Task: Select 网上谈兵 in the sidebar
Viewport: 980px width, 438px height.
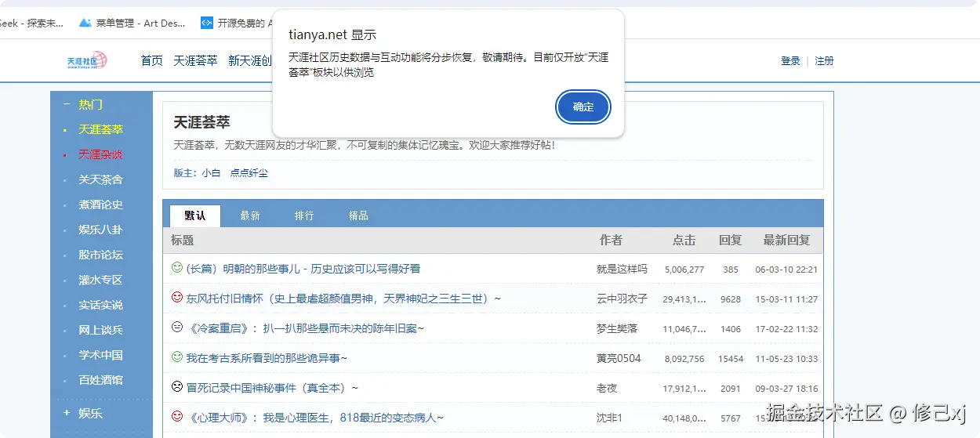Action: (x=100, y=330)
